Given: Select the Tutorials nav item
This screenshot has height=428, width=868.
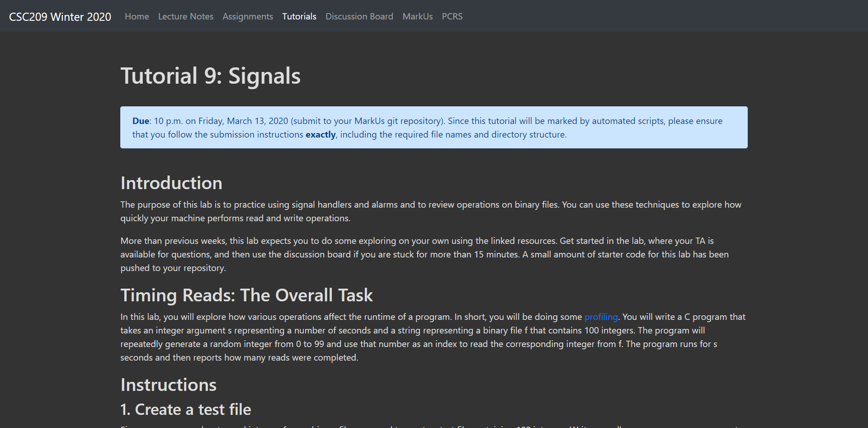Looking at the screenshot, I should (x=299, y=16).
